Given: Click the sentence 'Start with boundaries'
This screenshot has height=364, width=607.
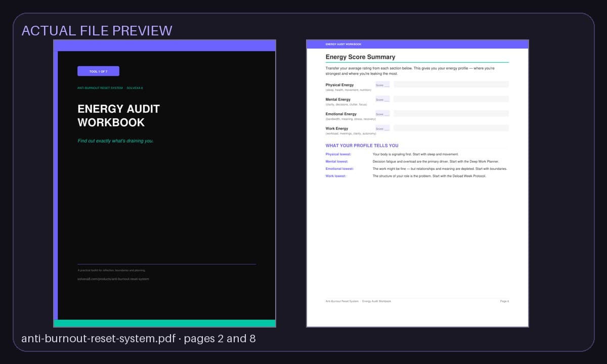Looking at the screenshot, I should (x=440, y=168).
